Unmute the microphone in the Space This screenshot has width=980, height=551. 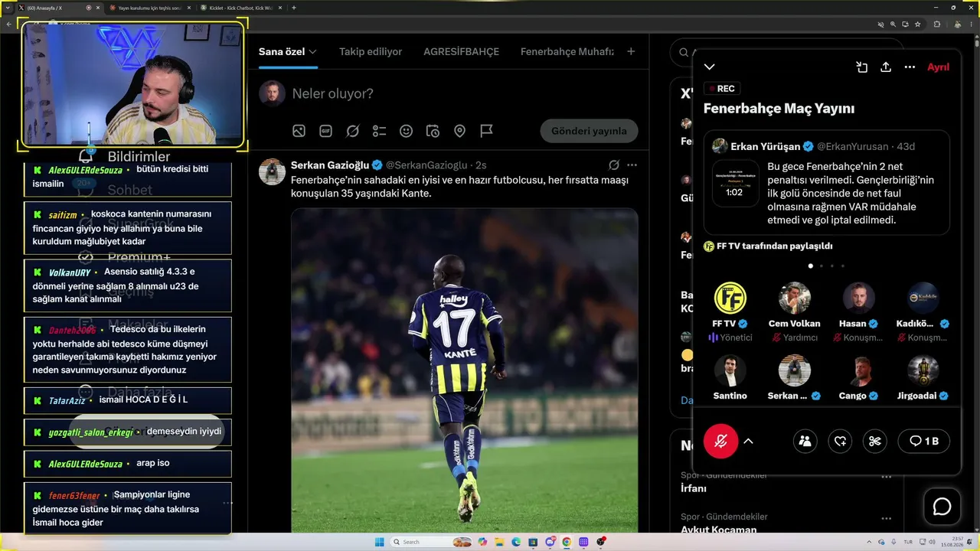point(720,441)
